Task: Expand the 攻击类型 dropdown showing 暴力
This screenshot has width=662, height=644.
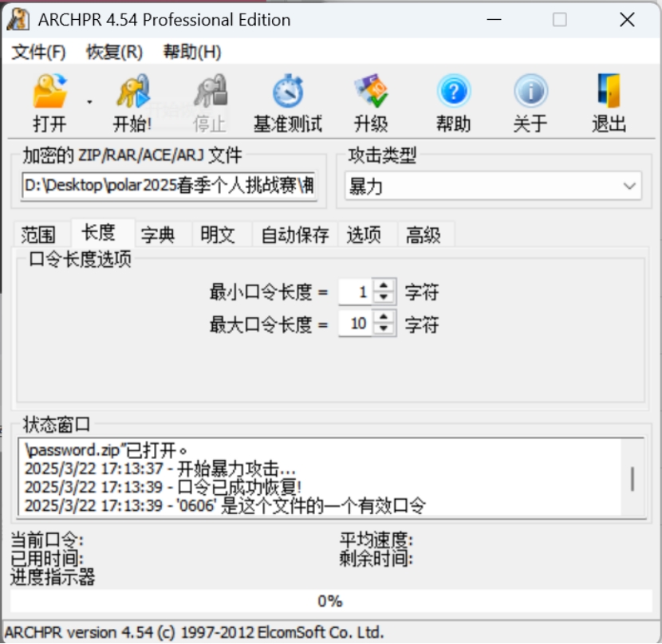Action: click(493, 186)
